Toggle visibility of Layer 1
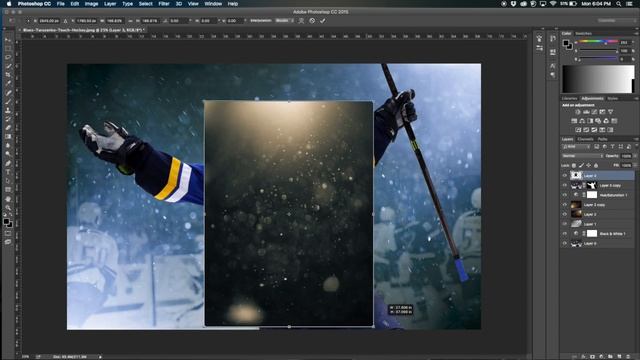 [x=565, y=224]
